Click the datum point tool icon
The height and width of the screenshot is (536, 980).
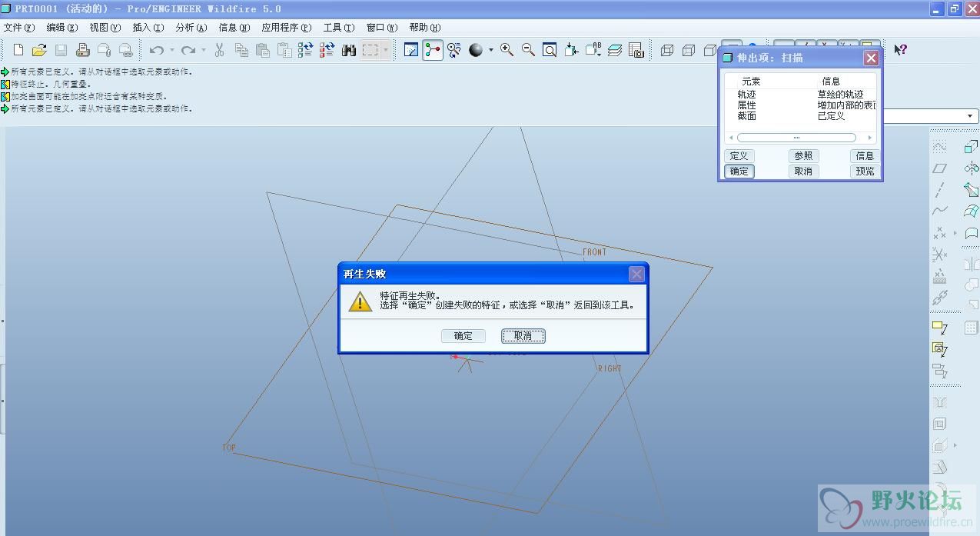[x=939, y=232]
